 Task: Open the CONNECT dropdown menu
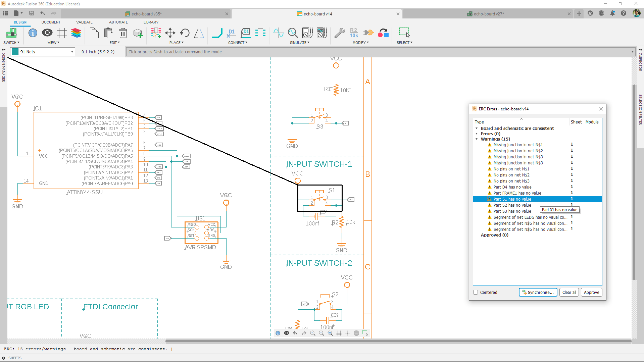point(238,43)
